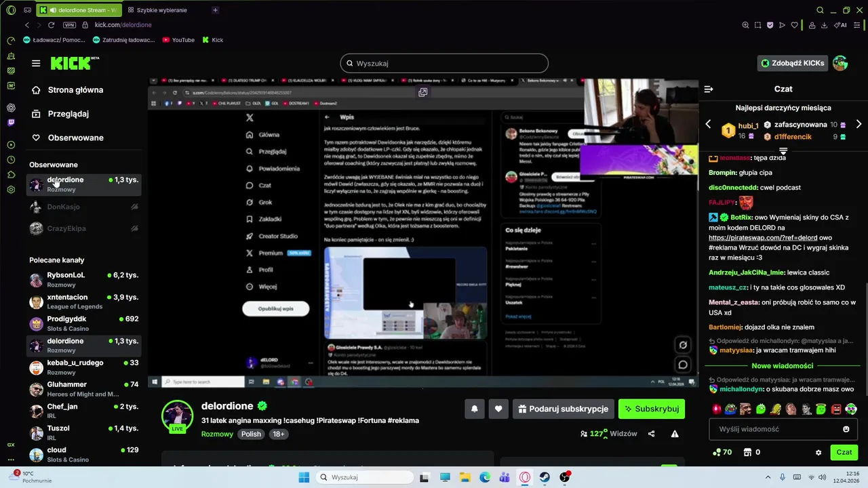The image size is (868, 488).
Task: Open Opera sidebar three dots menu
Action: pos(11,459)
